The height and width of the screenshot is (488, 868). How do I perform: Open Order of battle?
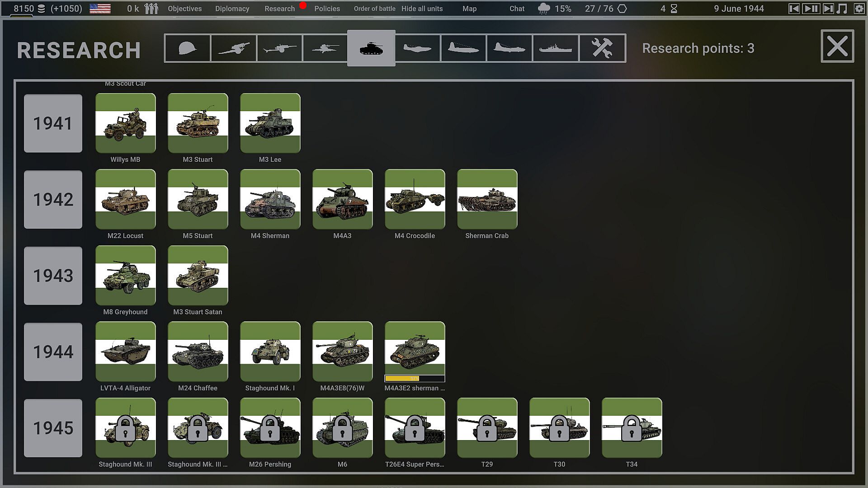tap(374, 9)
